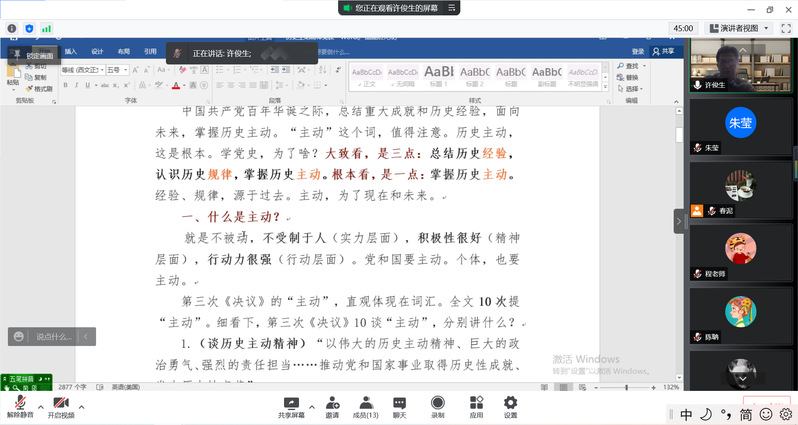The height and width of the screenshot is (425, 798).
Task: Switch to the 引用 ribbon tab
Action: [150, 51]
